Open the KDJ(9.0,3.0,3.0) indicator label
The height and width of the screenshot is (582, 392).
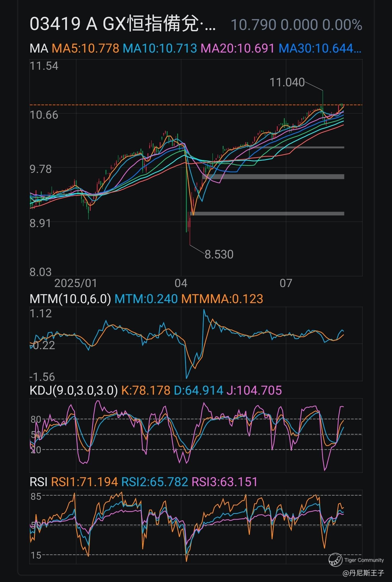73,390
